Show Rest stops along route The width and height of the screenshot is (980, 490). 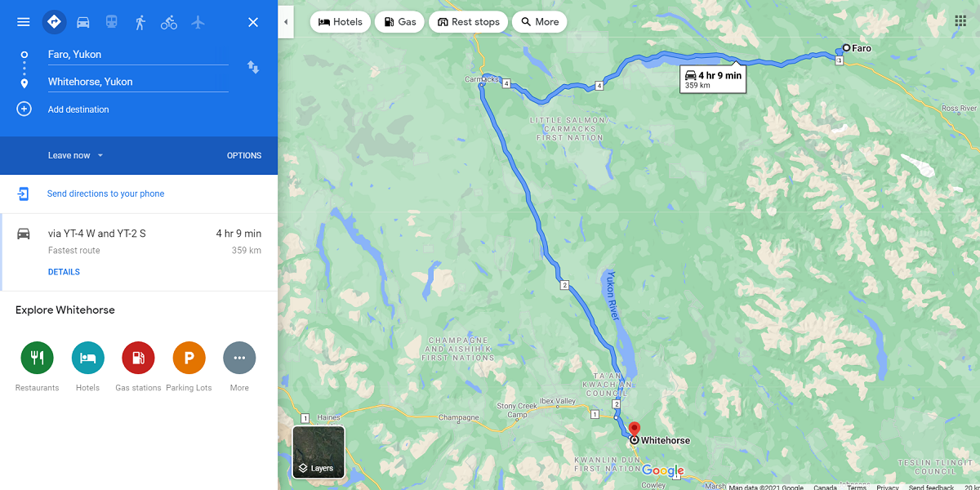469,22
